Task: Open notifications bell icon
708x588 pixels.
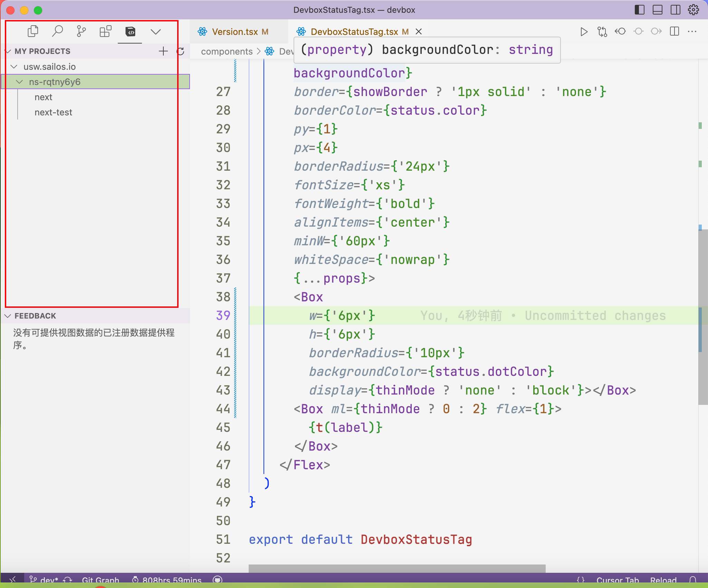Action: coord(693,580)
